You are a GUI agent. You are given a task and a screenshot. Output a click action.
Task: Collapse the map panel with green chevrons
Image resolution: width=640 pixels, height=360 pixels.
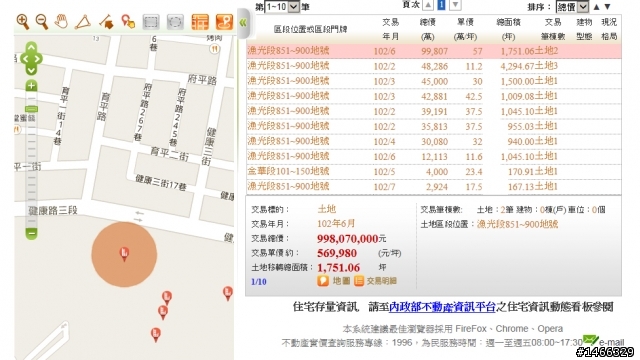(243, 23)
